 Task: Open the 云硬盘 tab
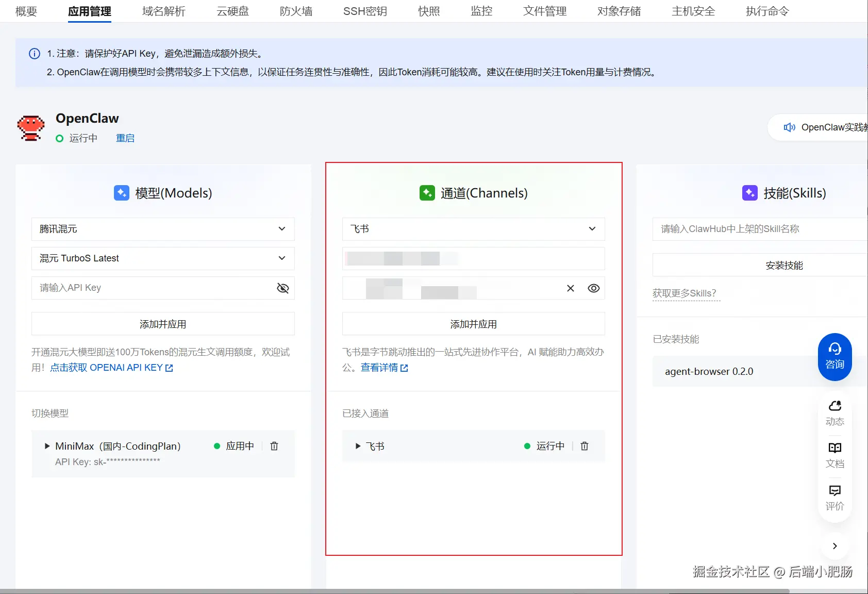click(232, 11)
